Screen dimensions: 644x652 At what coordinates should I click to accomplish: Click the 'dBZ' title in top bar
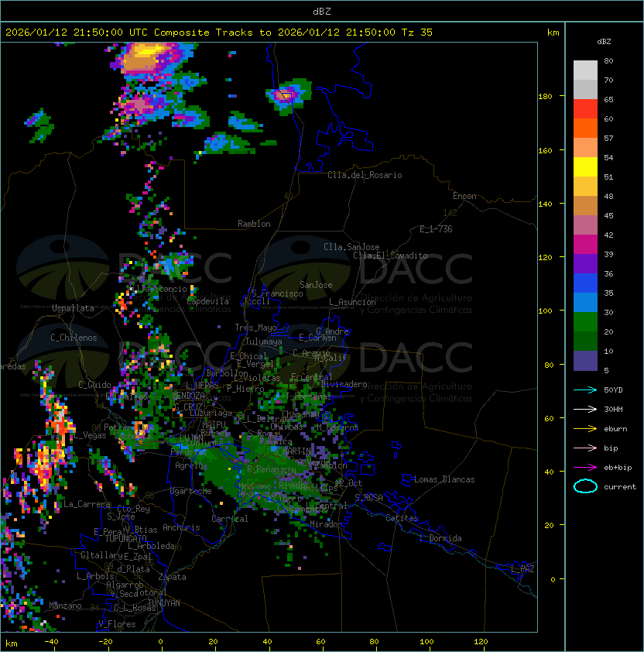tap(322, 11)
